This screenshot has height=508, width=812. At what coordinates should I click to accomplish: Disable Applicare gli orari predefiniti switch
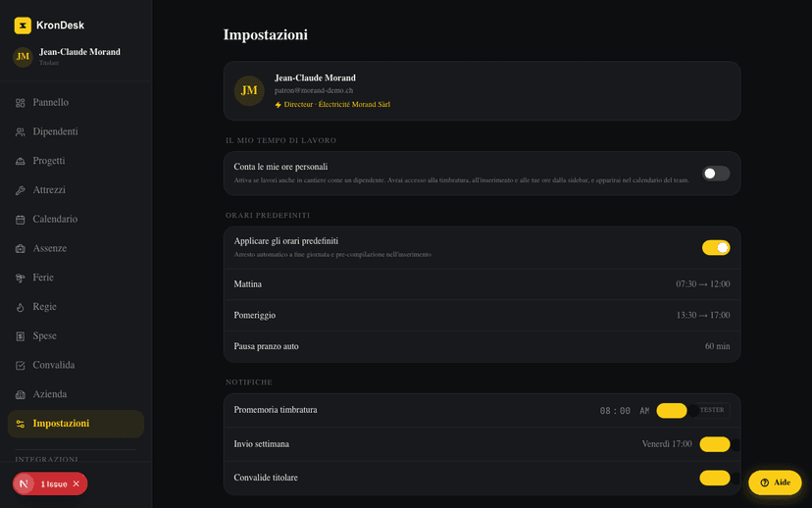(716, 247)
